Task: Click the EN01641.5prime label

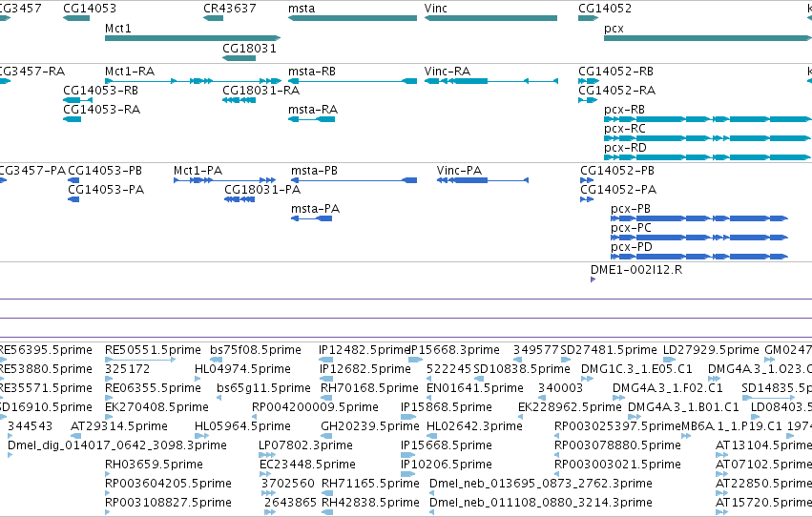Action: coord(475,387)
